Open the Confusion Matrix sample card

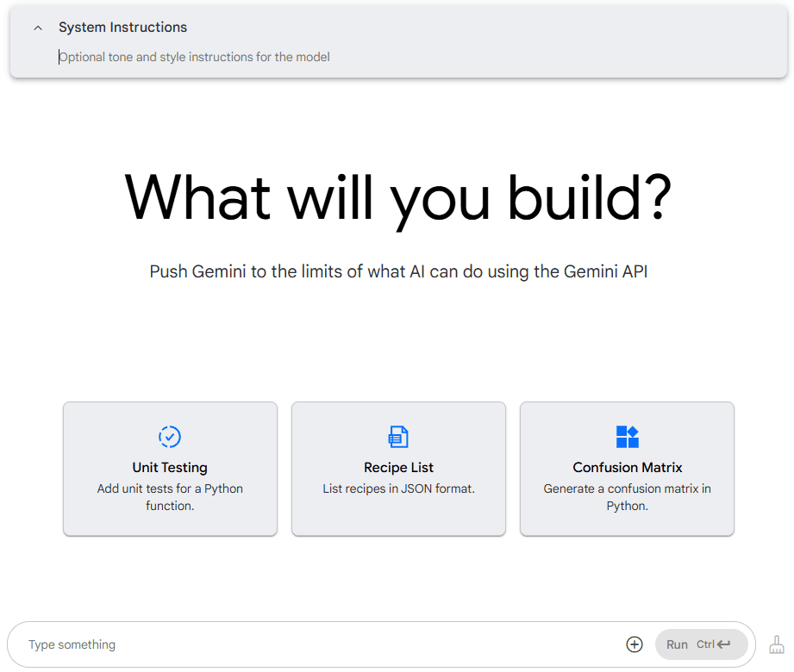(627, 469)
